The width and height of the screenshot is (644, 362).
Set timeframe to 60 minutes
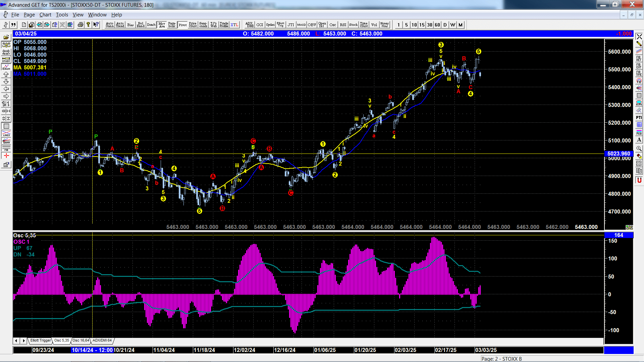pos(437,25)
